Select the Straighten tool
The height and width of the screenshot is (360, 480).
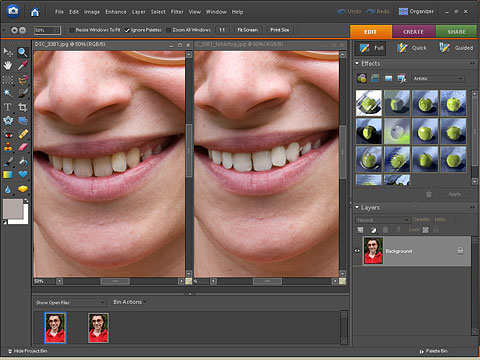point(22,120)
